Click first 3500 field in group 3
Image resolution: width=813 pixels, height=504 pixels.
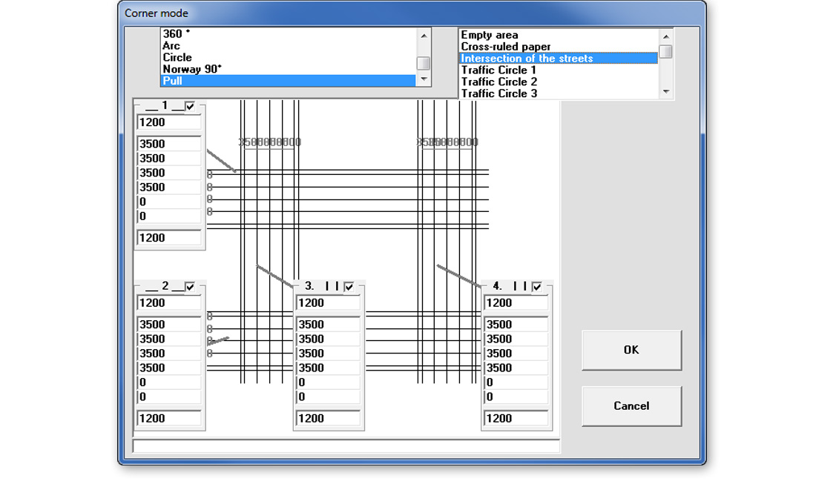point(328,325)
